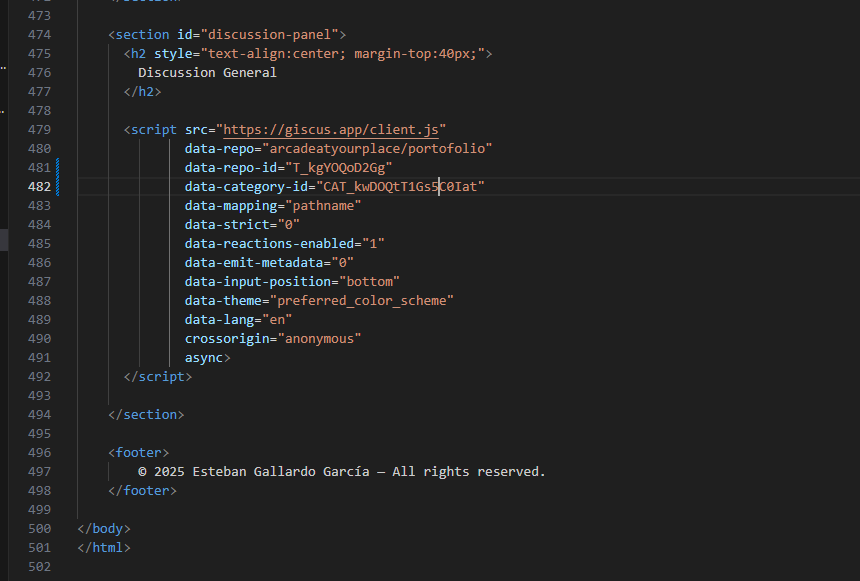Image resolution: width=860 pixels, height=581 pixels.
Task: Click the copyright text in the footer
Action: 341,471
